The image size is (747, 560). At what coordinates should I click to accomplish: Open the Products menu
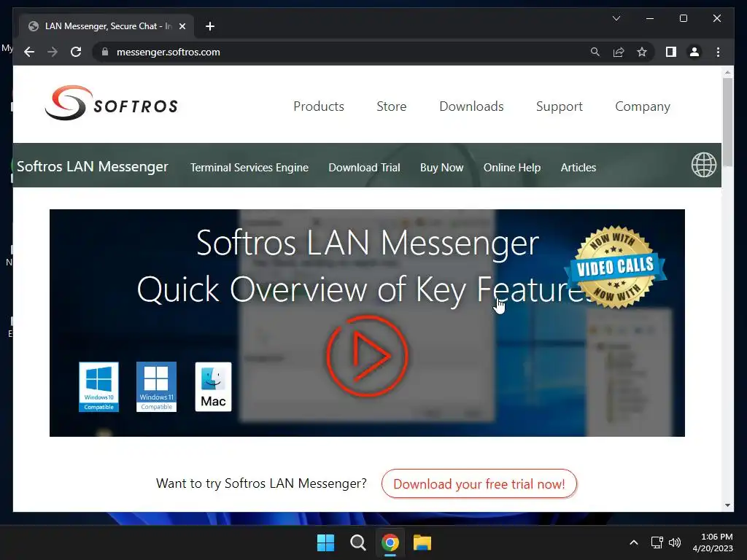[x=319, y=106]
